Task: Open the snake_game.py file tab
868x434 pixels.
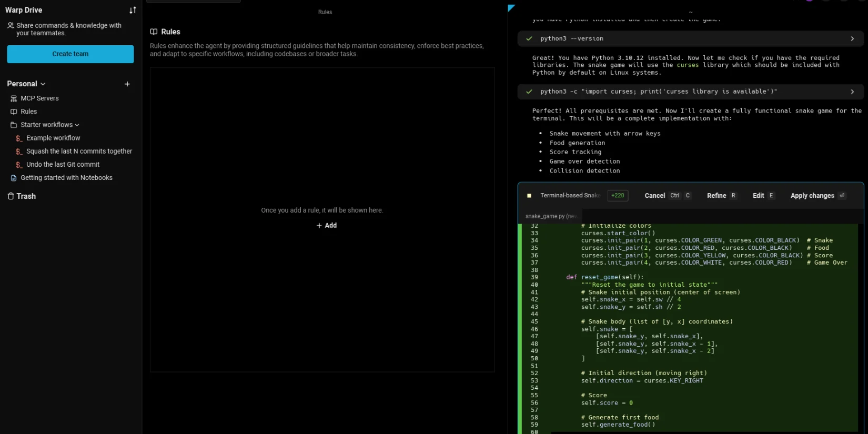Action: click(551, 216)
